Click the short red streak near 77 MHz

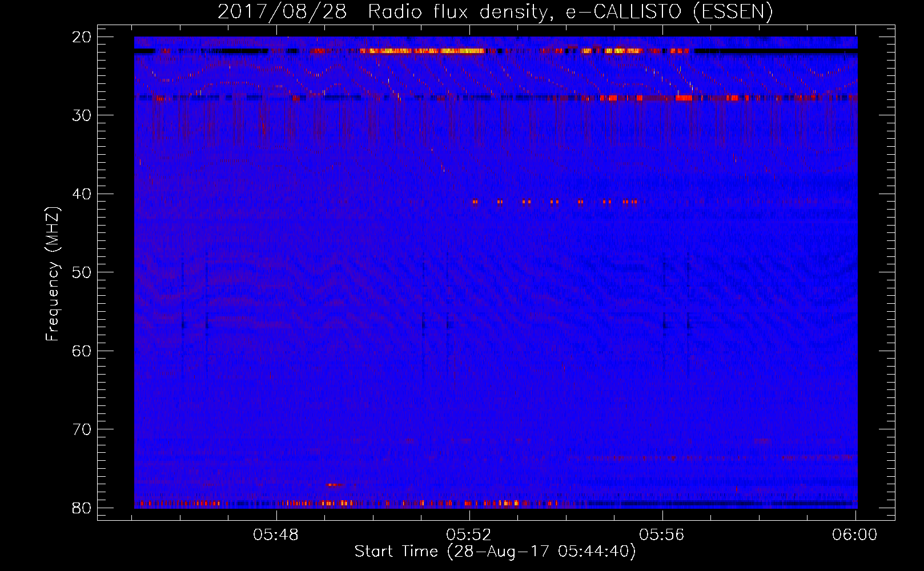(x=335, y=485)
